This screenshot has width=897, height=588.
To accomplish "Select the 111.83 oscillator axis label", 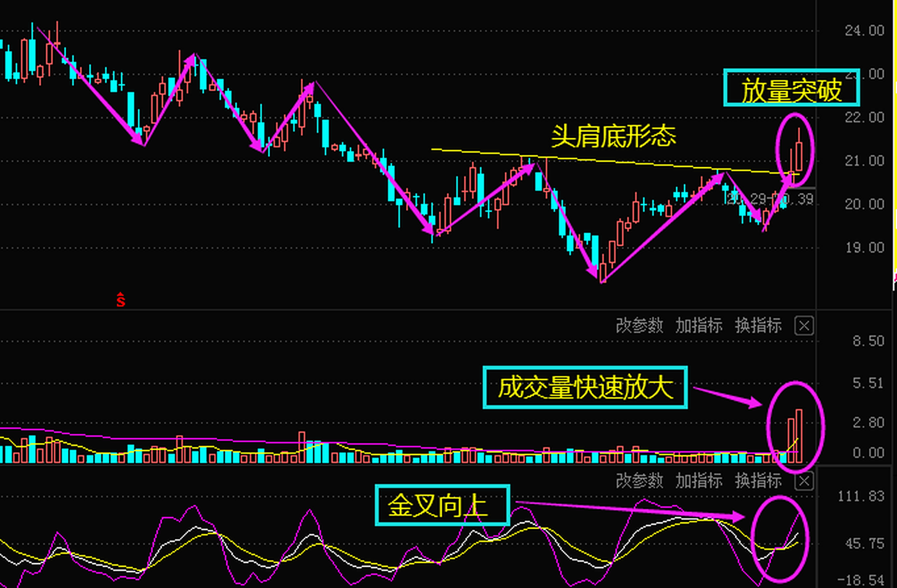I will 861,497.
